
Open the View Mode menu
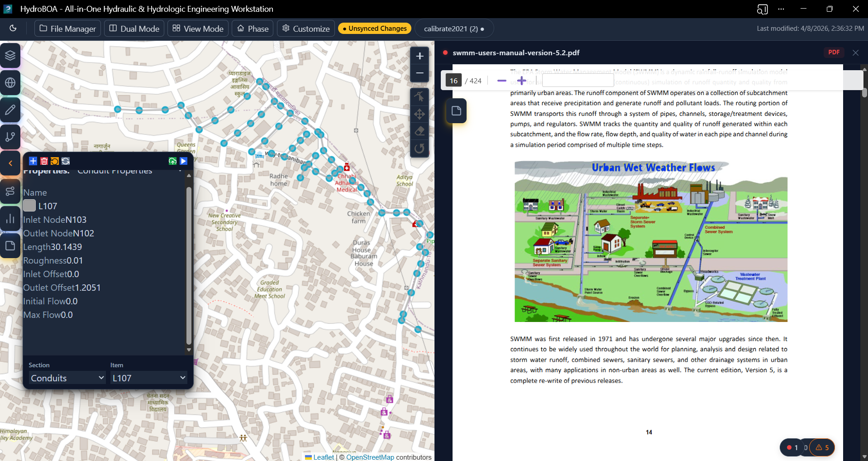click(x=198, y=29)
